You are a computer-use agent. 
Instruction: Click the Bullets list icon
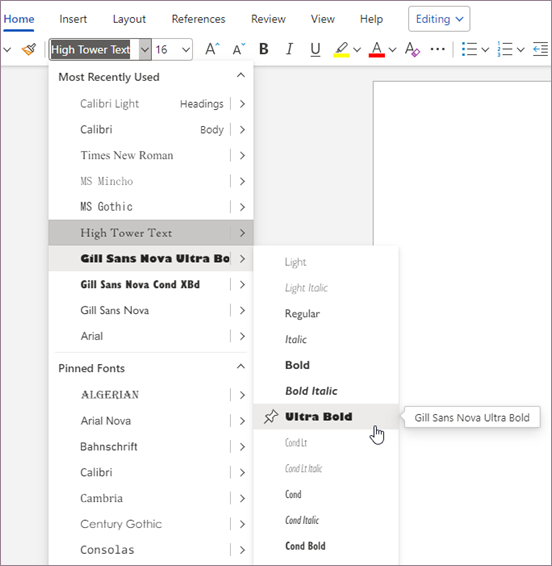469,49
